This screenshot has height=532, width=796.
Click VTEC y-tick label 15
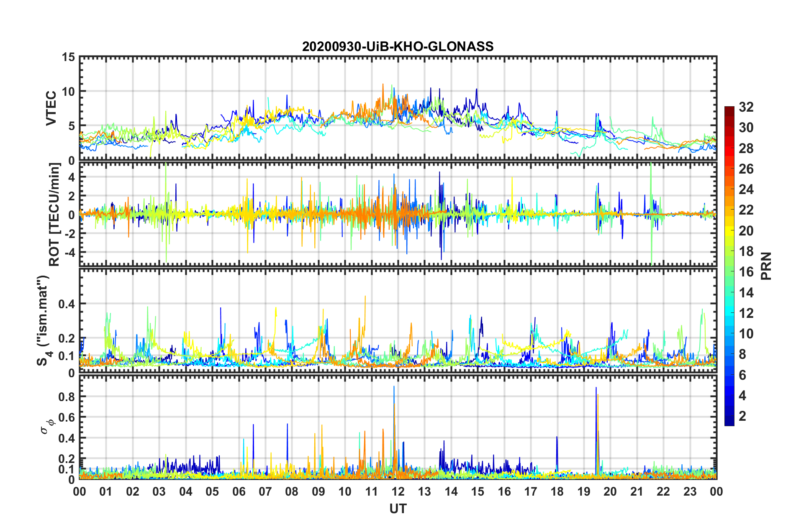(x=68, y=57)
